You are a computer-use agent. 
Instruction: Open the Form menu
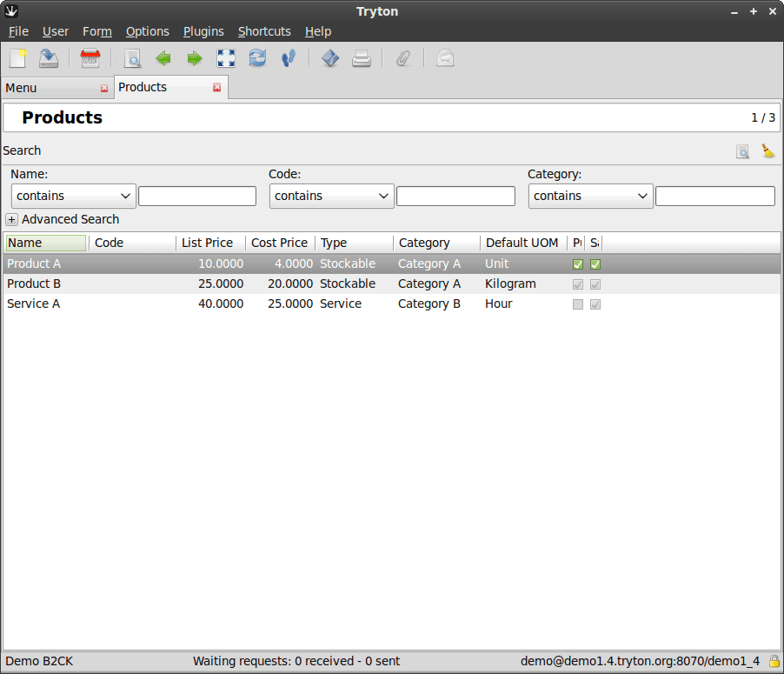(x=97, y=31)
